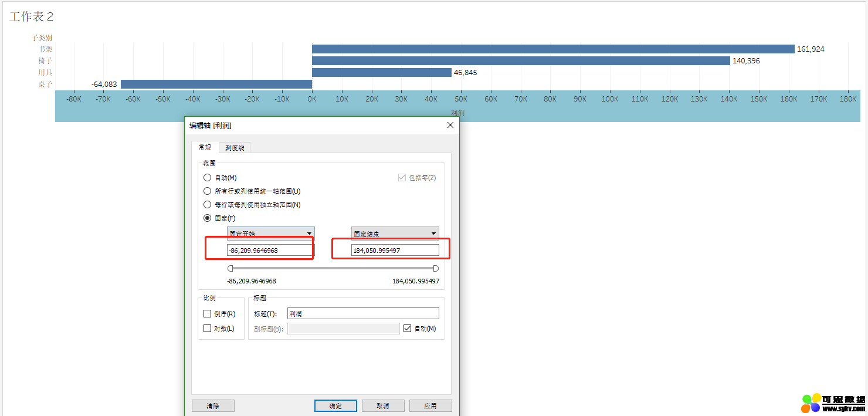Switch to the 刻度线 tab
Viewport: 868px width, 416px height.
[x=235, y=148]
